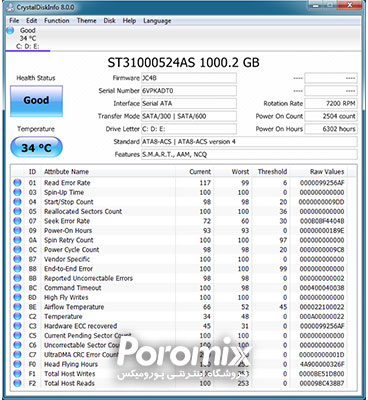
Task: Click the status icon for Airflow Temperature
Action: pos(17,307)
